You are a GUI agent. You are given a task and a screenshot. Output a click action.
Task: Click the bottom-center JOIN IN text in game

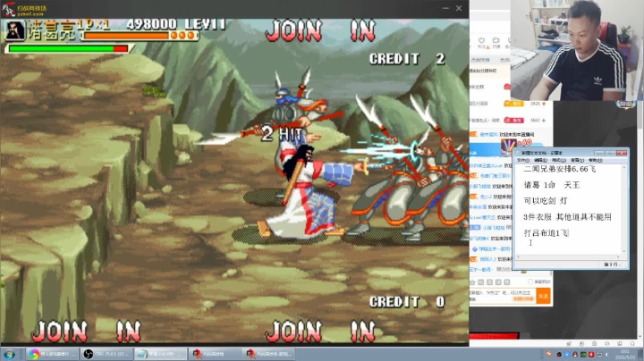pyautogui.click(x=320, y=331)
